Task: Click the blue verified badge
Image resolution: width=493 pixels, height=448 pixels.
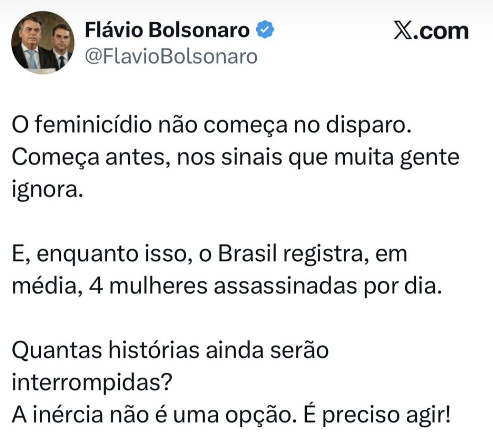Action: 265,31
